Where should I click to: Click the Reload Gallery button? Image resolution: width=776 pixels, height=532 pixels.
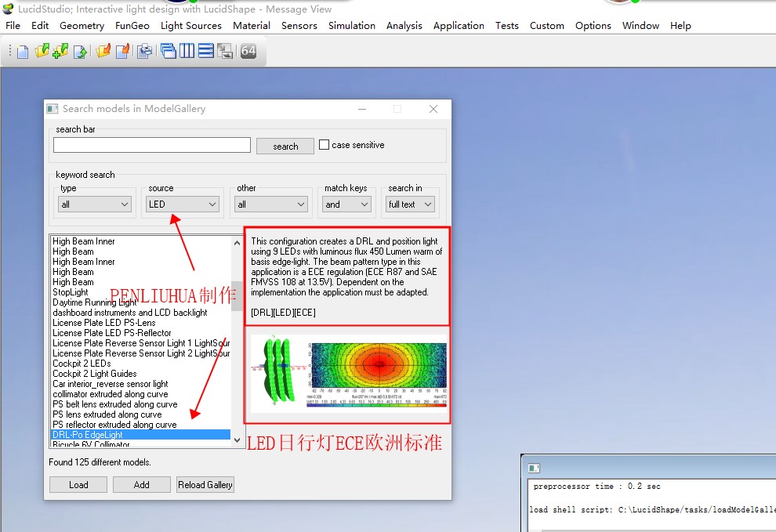tap(205, 484)
